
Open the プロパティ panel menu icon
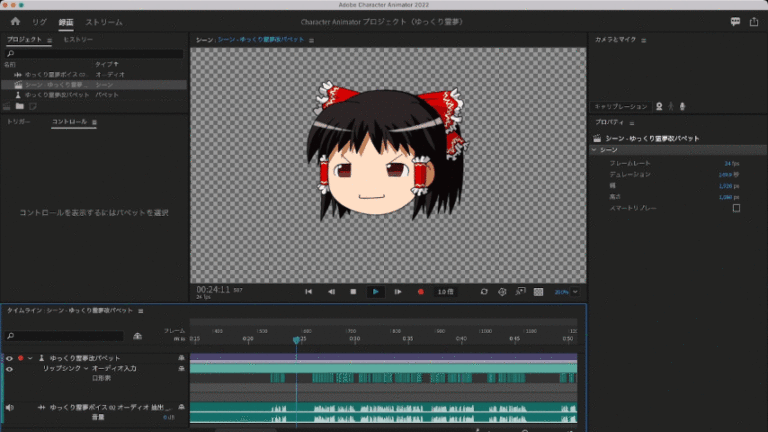tap(632, 123)
